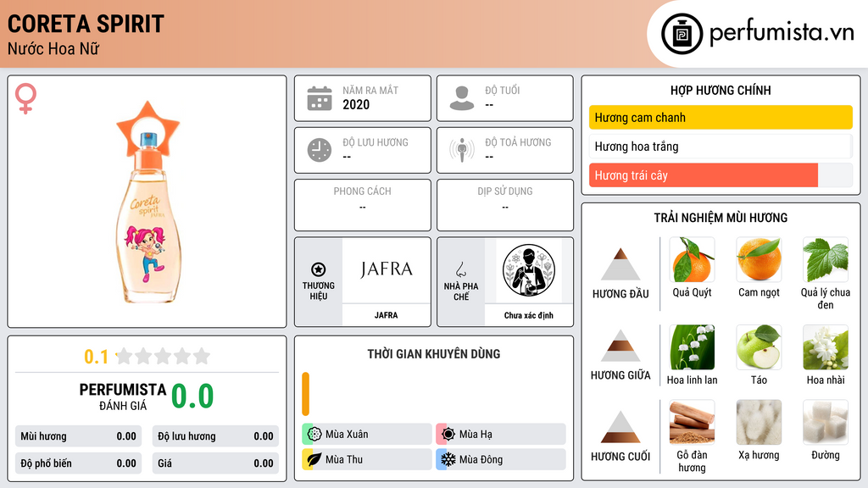Click the Hương giữa pyramid icon
The height and width of the screenshot is (488, 868).
620,346
